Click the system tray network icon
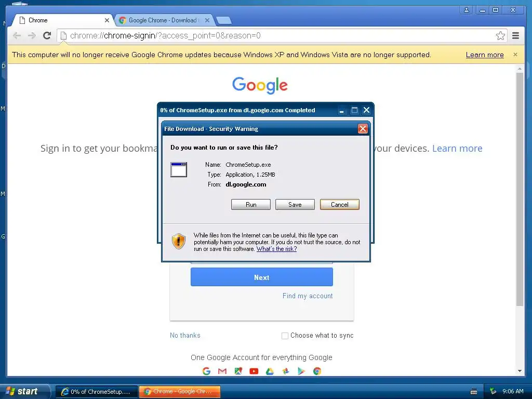The height and width of the screenshot is (399, 532). (493, 392)
